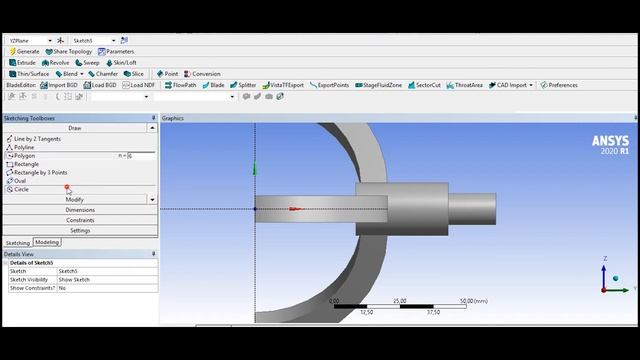Screen dimensions: 640x360
Task: Click the polygon n= sides field
Action: 141,156
